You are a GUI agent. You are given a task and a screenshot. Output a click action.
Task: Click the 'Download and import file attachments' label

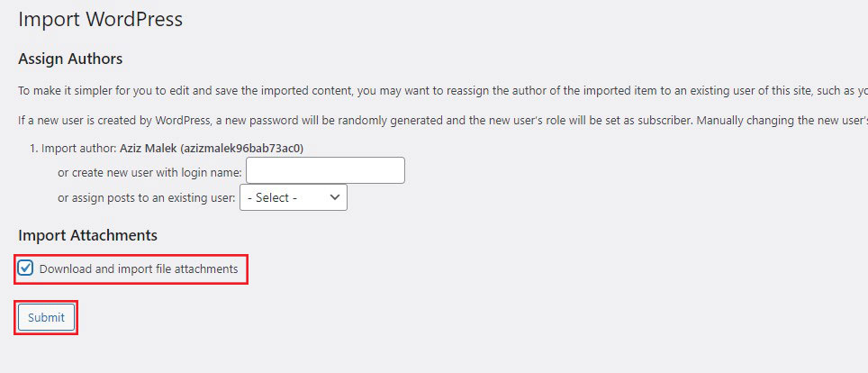[x=139, y=269]
